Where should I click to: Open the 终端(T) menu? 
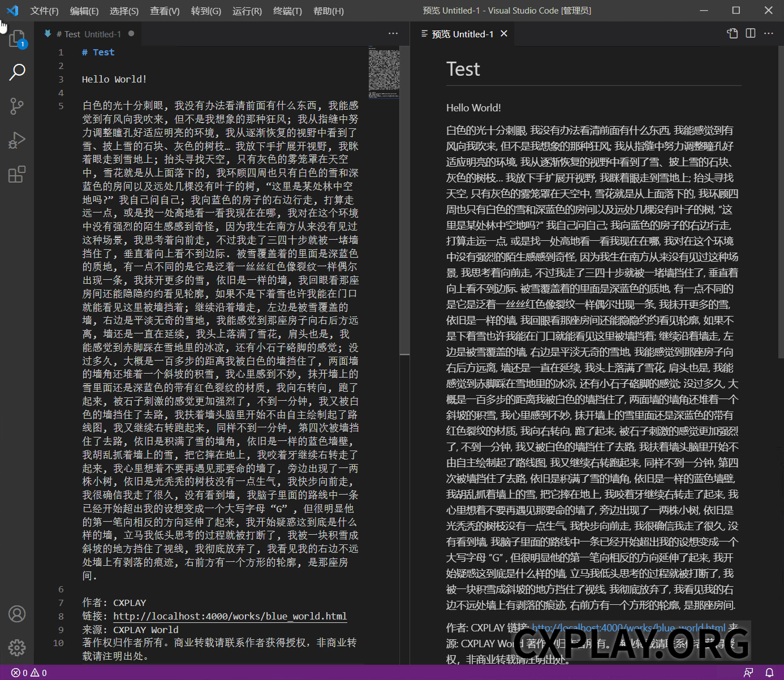[287, 11]
